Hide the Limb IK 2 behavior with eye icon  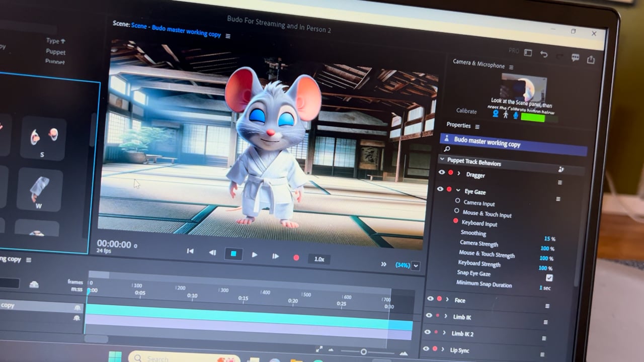tap(427, 332)
